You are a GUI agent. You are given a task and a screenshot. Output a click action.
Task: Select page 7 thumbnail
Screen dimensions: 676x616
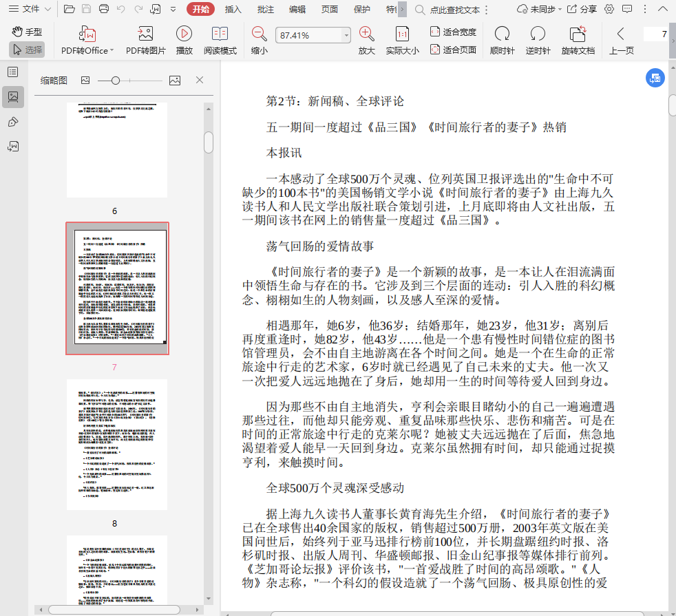point(117,288)
